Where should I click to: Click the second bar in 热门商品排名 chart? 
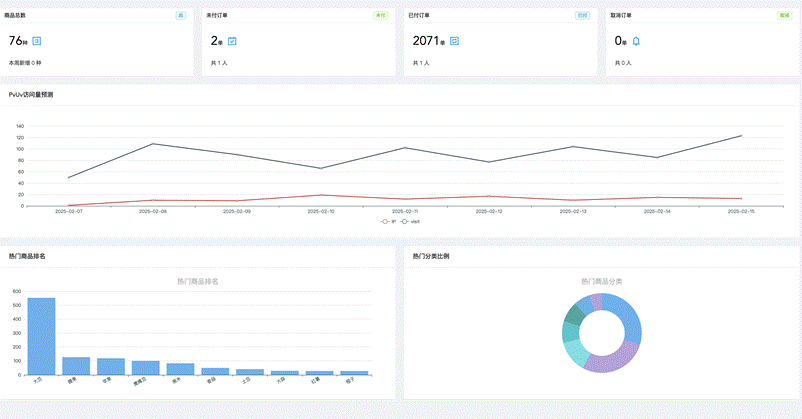pyautogui.click(x=76, y=366)
